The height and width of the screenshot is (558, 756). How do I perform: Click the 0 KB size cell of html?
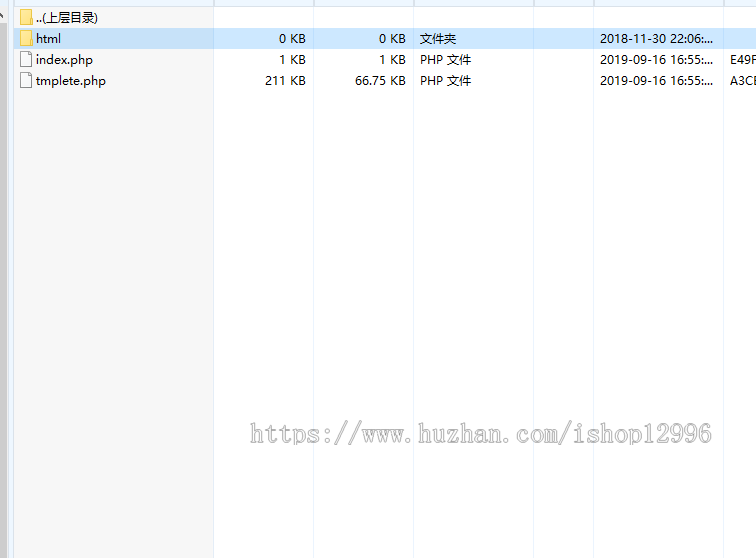tap(292, 39)
